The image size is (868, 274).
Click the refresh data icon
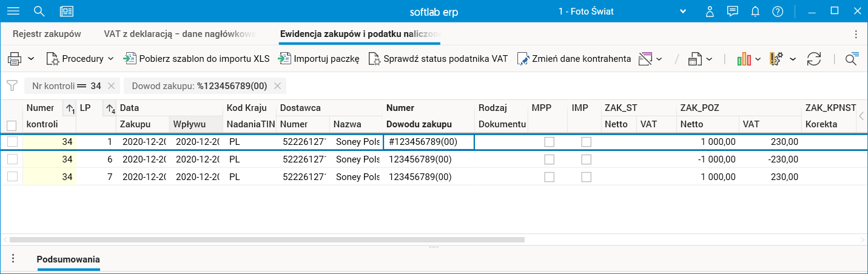(x=813, y=59)
